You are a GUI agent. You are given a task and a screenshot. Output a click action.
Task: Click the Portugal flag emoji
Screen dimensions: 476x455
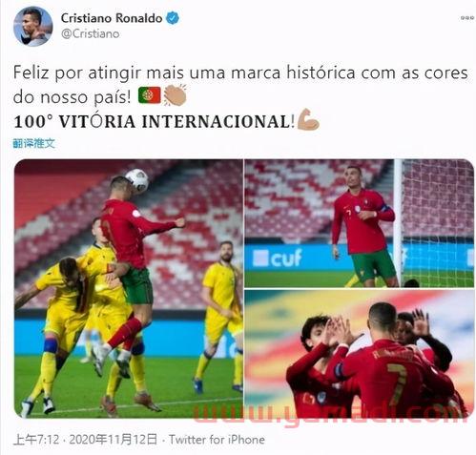150,95
